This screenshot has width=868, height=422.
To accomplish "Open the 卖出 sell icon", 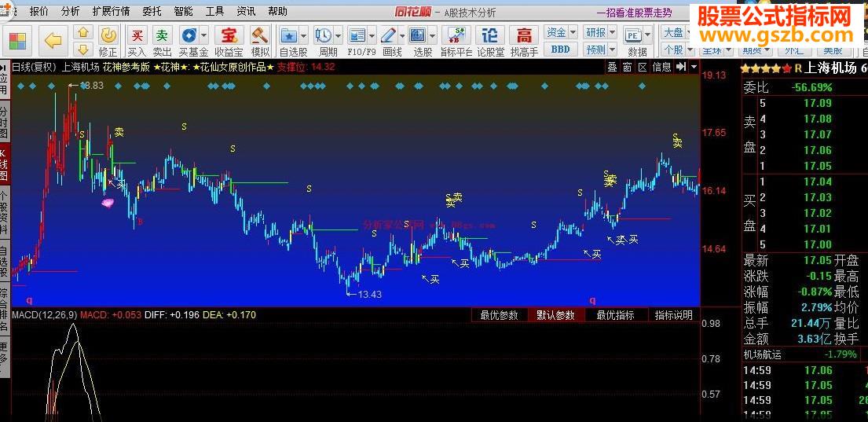I will pos(162,36).
